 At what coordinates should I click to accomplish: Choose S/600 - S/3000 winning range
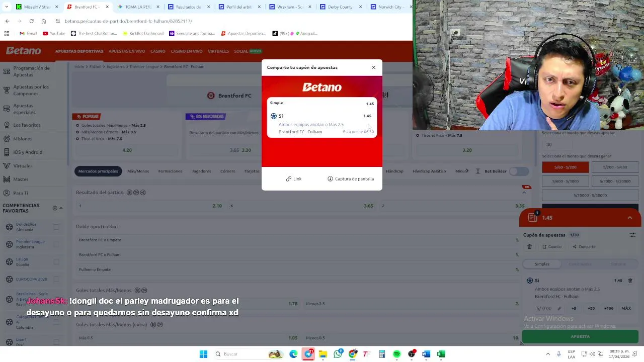[566, 181]
